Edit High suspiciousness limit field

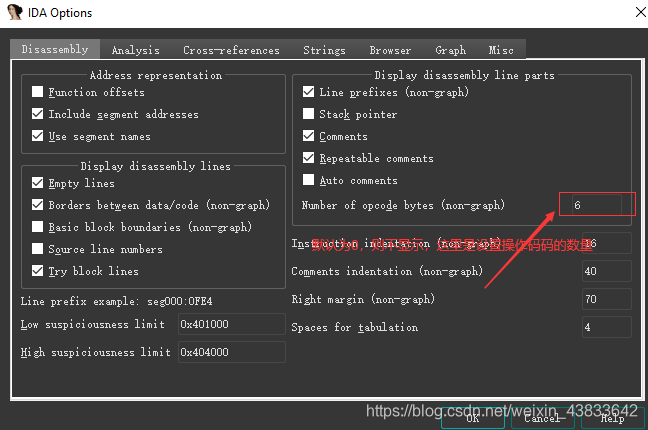(x=232, y=352)
